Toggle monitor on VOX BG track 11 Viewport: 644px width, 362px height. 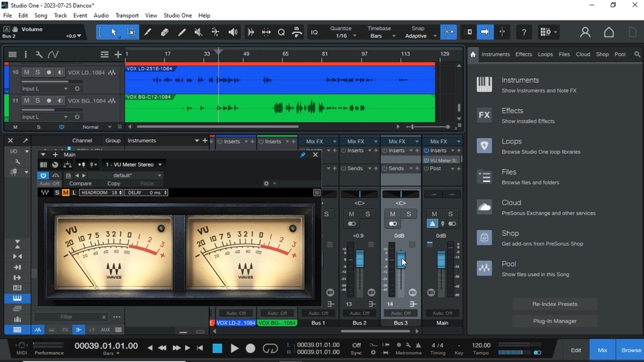tap(60, 101)
